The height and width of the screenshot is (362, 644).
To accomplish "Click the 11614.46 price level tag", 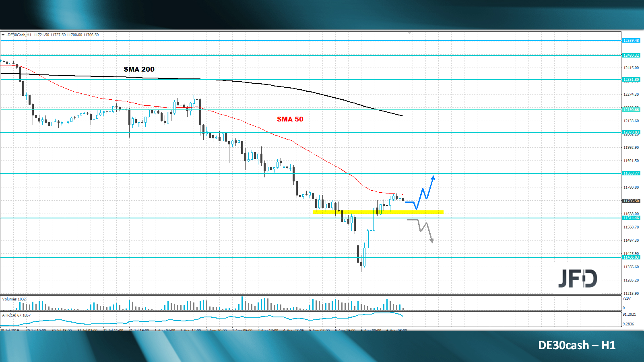I will [631, 218].
